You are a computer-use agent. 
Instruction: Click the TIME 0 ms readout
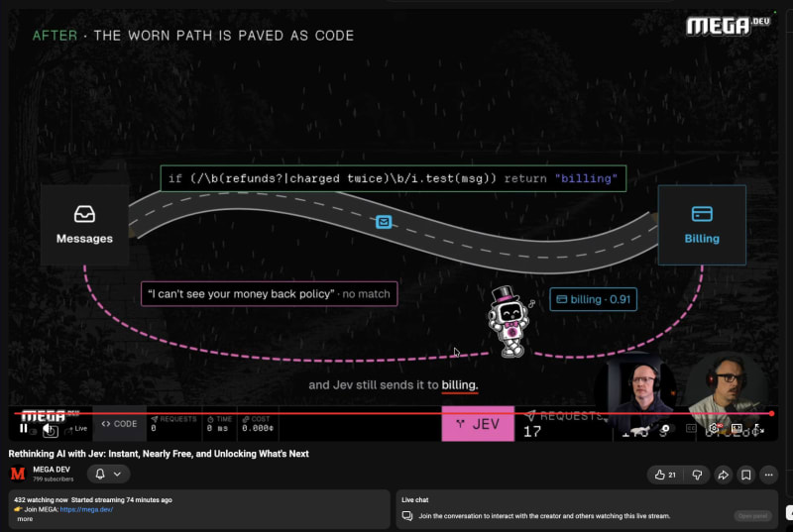coord(219,424)
